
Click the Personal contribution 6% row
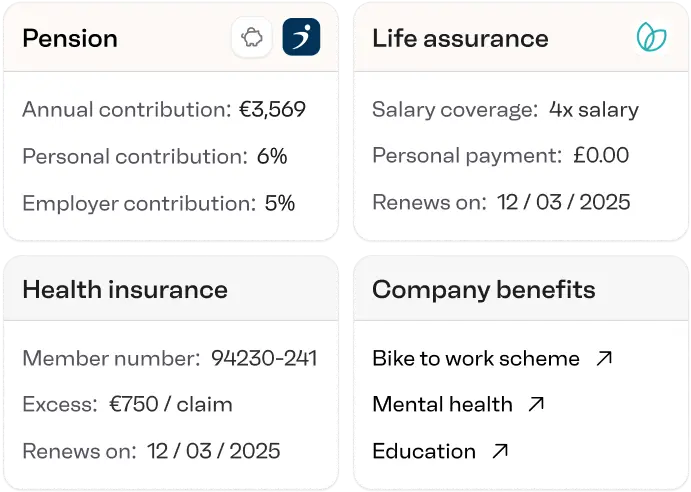pos(155,156)
